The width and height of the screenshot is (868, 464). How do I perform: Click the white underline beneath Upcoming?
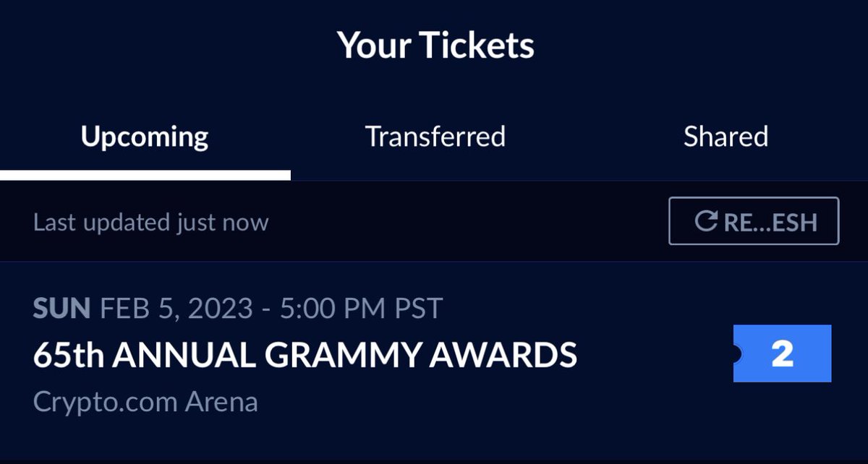coord(145,175)
